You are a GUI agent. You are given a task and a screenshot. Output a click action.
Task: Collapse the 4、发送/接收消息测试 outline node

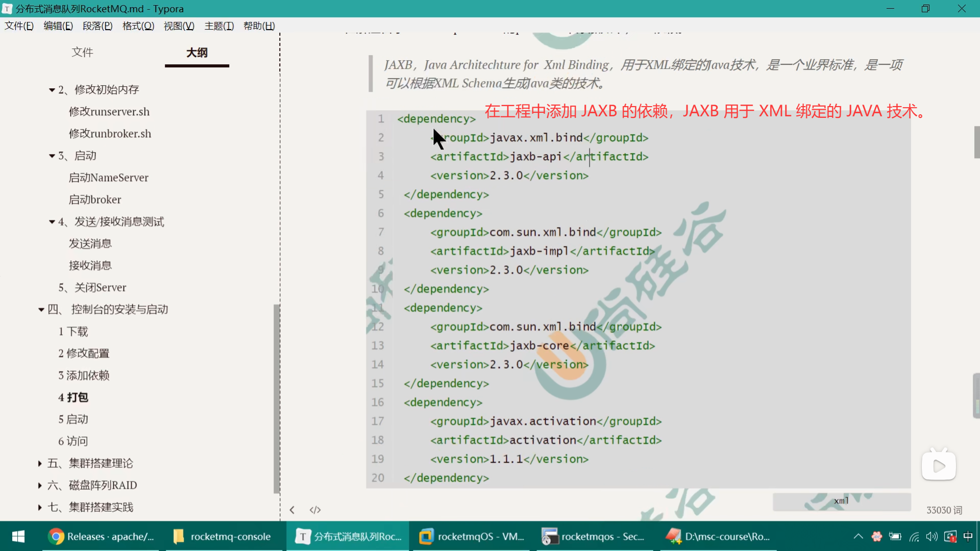coord(52,222)
